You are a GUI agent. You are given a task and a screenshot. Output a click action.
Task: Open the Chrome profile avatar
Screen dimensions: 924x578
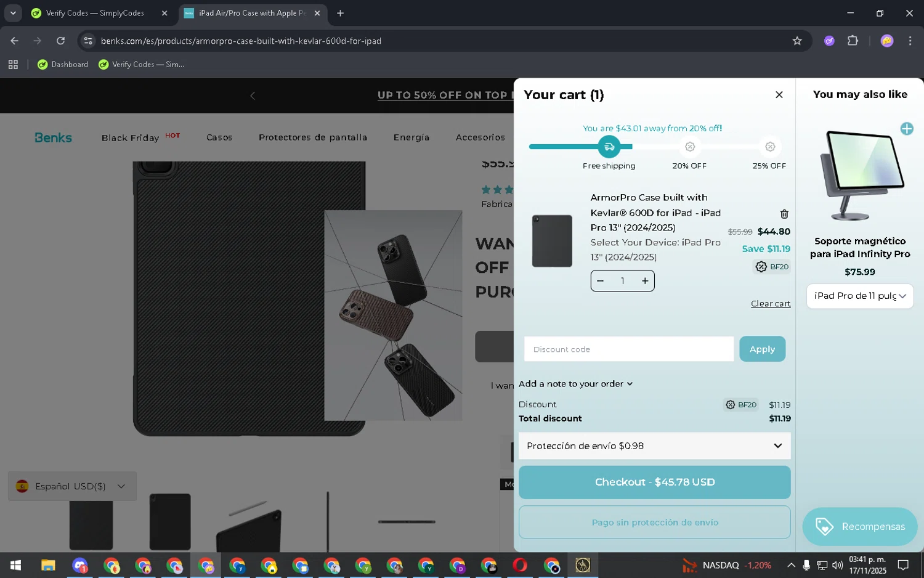coord(887,41)
